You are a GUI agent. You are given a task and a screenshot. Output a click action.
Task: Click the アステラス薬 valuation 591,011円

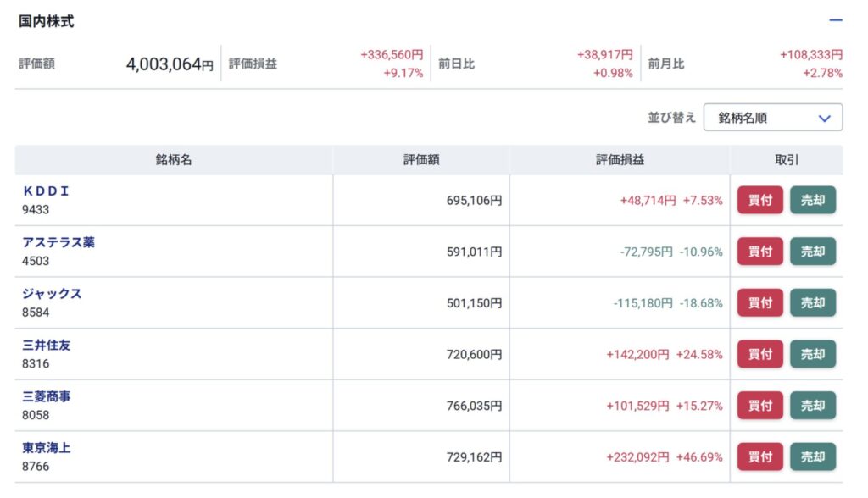click(x=475, y=252)
